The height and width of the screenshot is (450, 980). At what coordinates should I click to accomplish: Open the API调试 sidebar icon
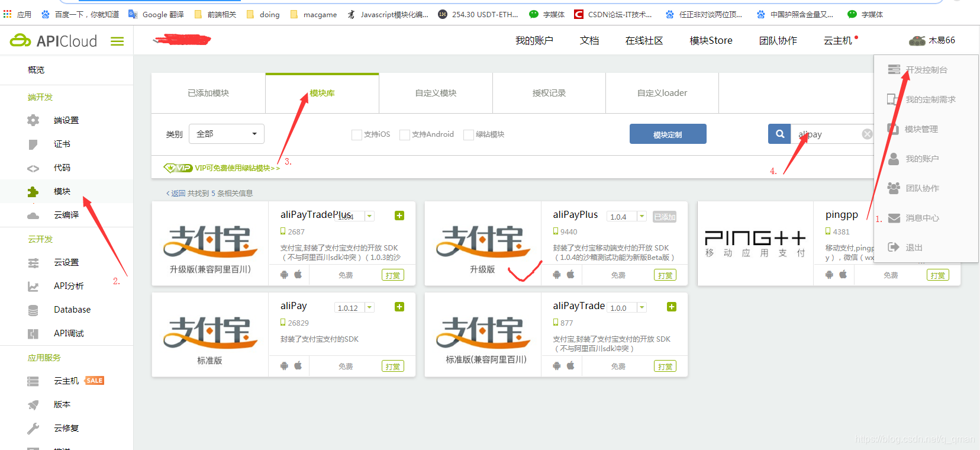point(33,334)
